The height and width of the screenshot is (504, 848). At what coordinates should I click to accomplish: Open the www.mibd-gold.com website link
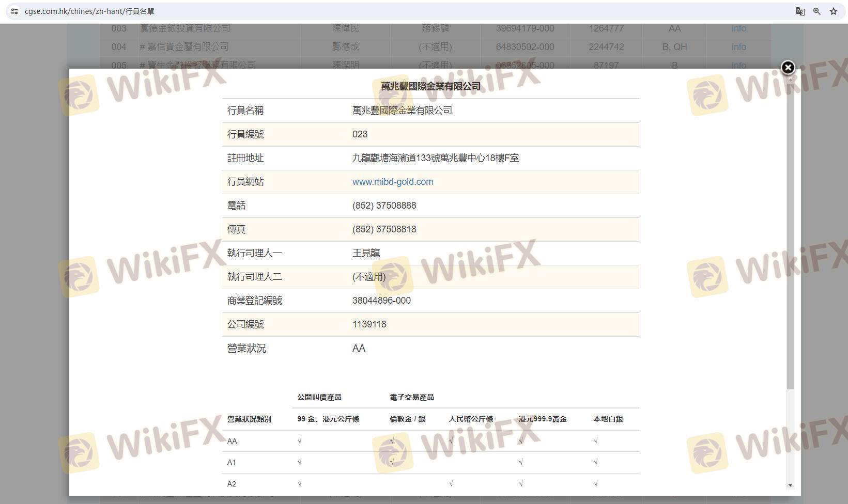pos(393,182)
